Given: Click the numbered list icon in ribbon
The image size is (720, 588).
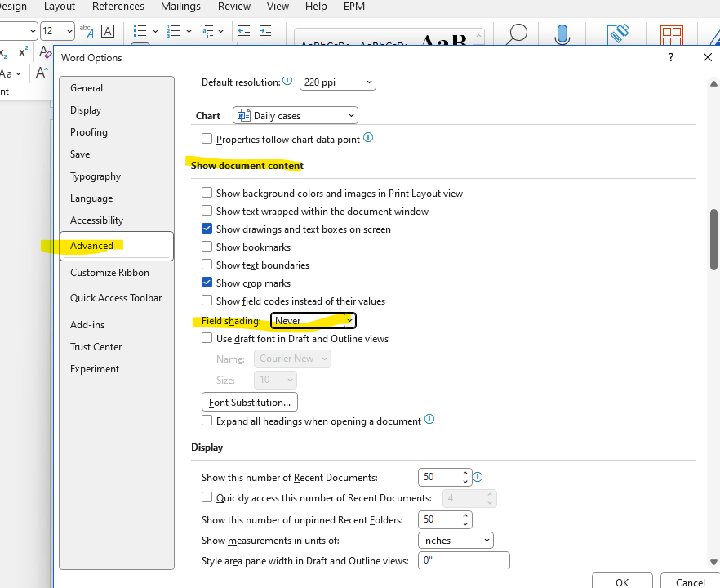Looking at the screenshot, I should point(173,31).
